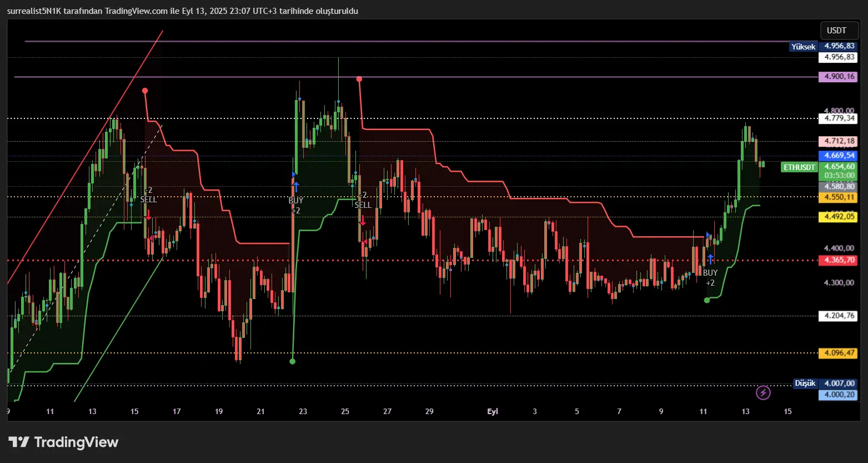Click the red 4.365,70 price tag
The image size is (868, 463).
coord(839,260)
